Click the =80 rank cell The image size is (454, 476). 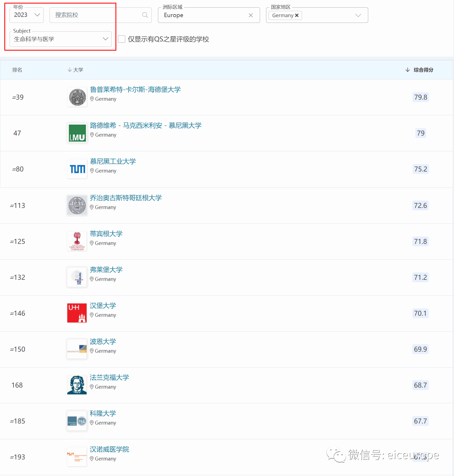click(18, 169)
